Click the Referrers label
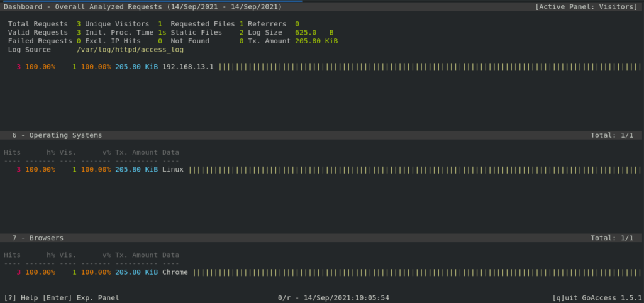Viewport: 644px width, 303px height. [x=267, y=24]
